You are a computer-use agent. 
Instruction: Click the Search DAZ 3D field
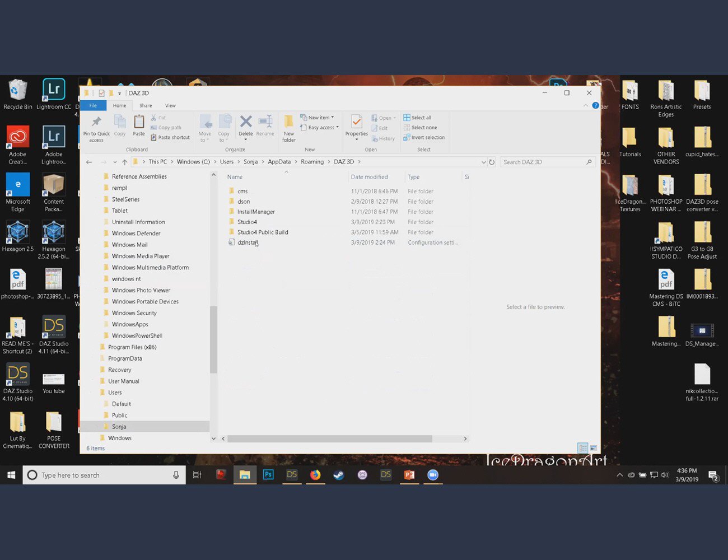click(547, 162)
